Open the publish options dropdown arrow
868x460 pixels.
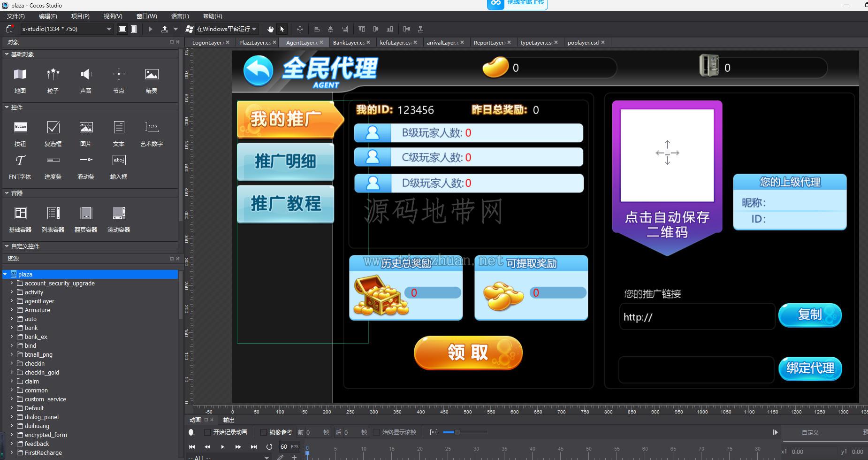tap(175, 29)
